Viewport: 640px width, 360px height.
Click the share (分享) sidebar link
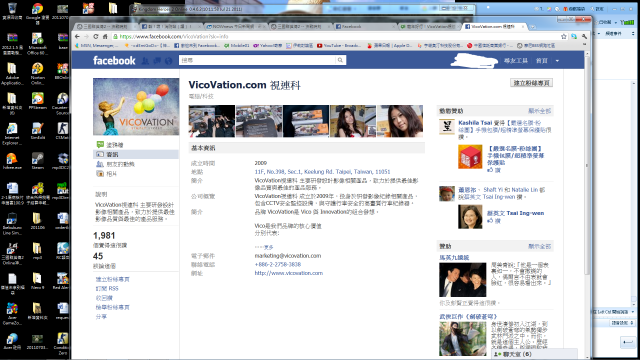click(x=101, y=317)
